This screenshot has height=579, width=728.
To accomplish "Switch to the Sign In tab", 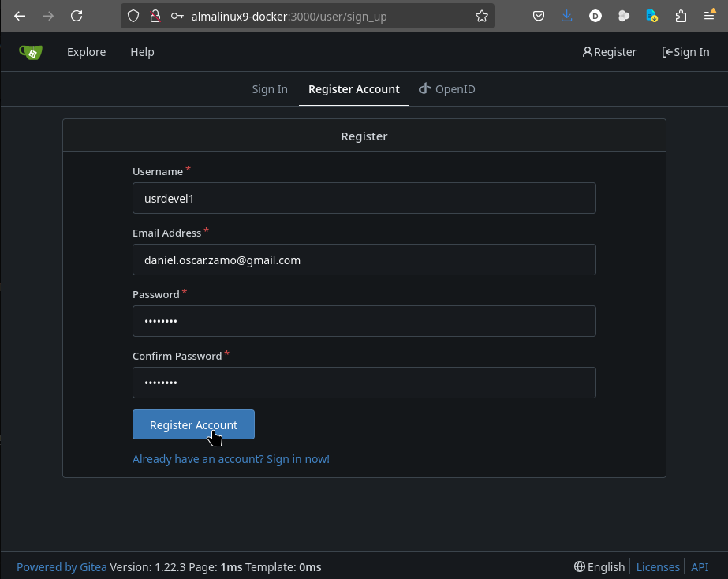I will point(270,89).
